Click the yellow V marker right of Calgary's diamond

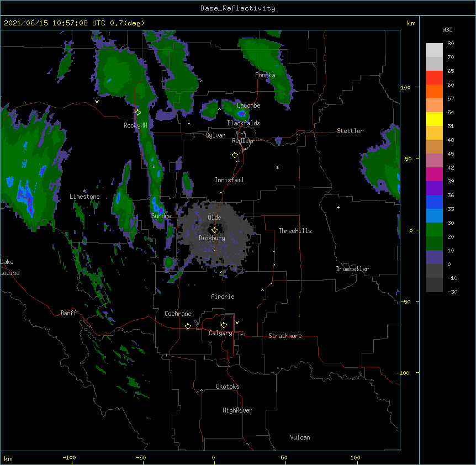(237, 323)
